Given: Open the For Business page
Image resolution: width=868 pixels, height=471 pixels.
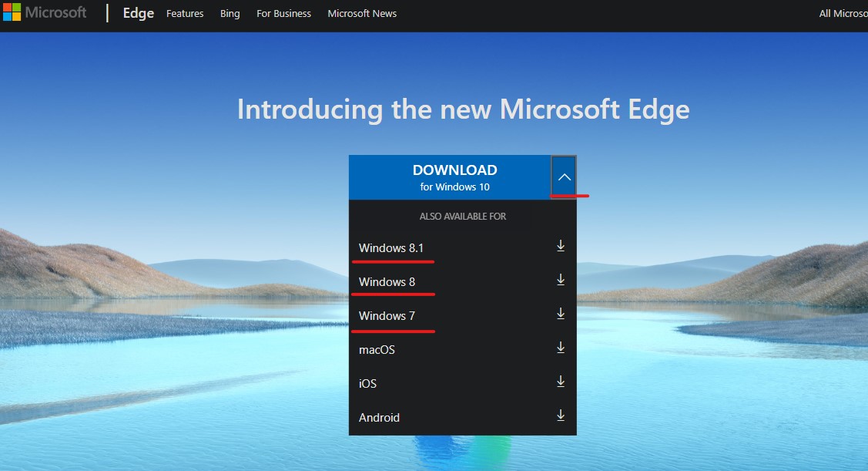Looking at the screenshot, I should pyautogui.click(x=283, y=13).
